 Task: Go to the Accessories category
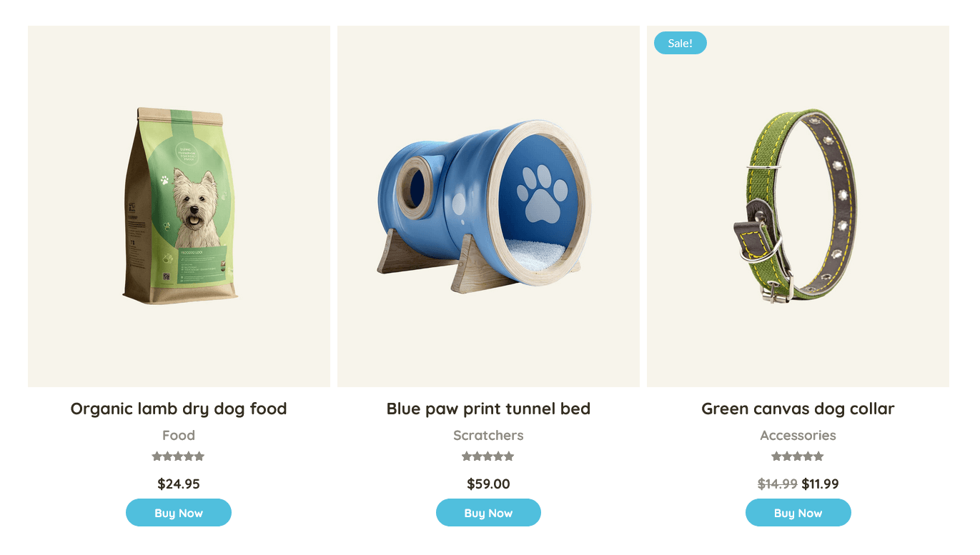798,435
